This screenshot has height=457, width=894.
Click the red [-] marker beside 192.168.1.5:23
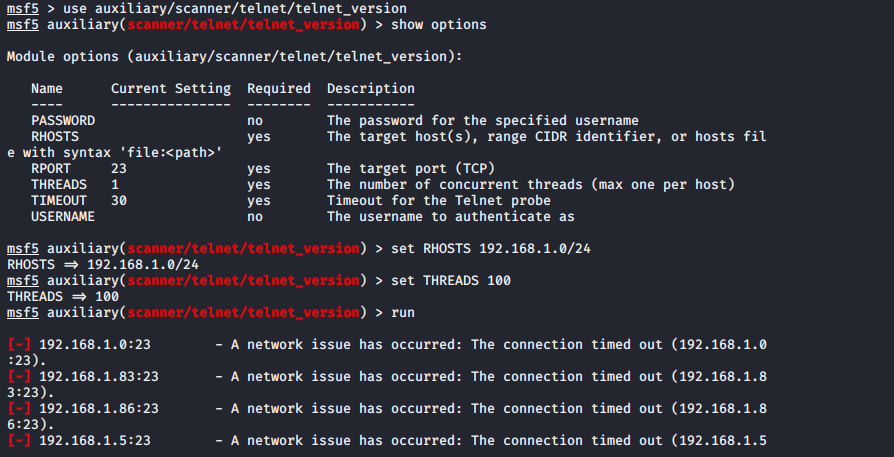coord(19,440)
